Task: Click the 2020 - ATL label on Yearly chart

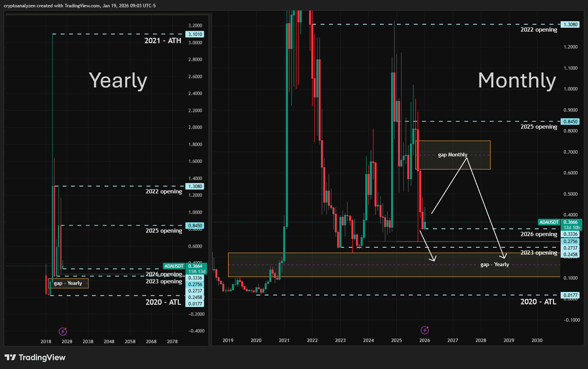Action: pyautogui.click(x=163, y=302)
